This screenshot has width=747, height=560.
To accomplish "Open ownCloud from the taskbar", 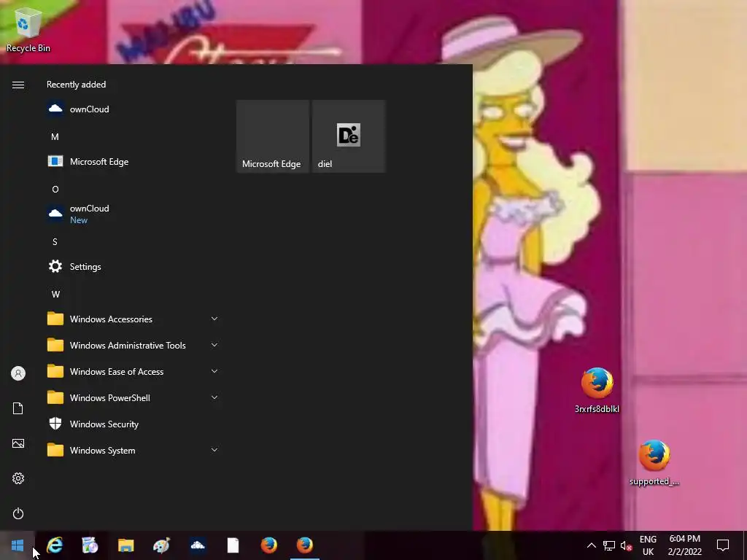I will click(197, 545).
